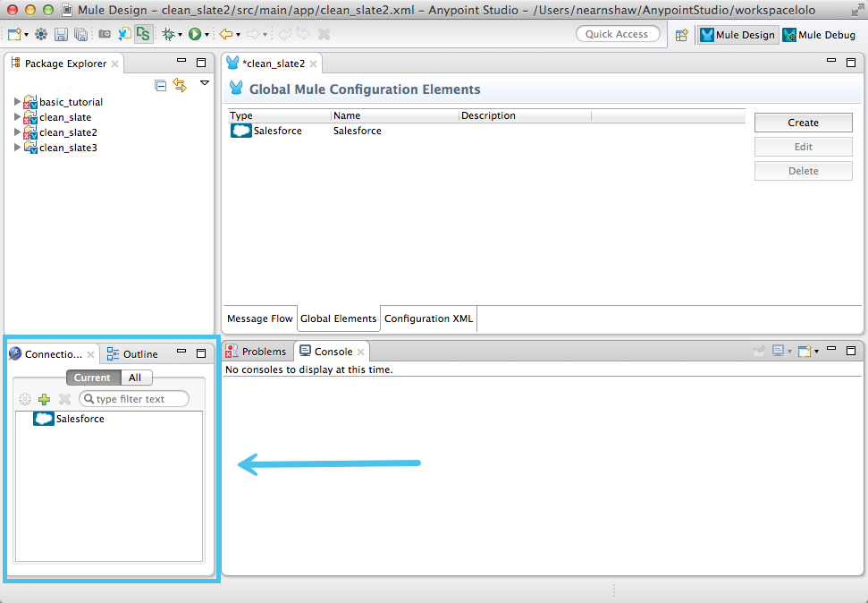Toggle Link with Editor in Package Explorer
868x603 pixels.
pyautogui.click(x=179, y=83)
